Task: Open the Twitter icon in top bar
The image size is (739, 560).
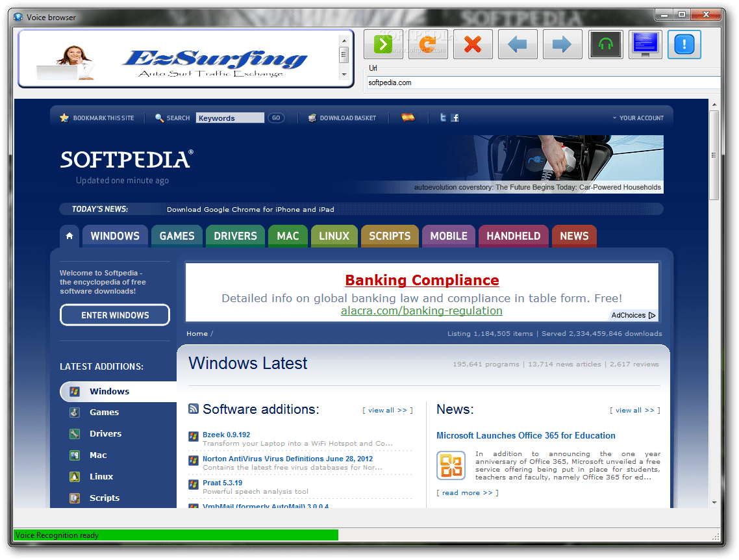Action: point(443,118)
